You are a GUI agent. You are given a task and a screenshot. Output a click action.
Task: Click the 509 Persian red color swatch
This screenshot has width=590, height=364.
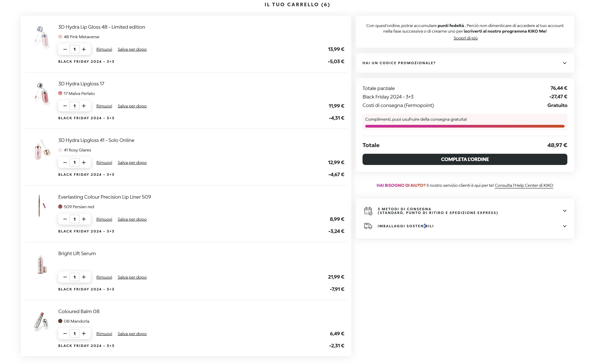pyautogui.click(x=60, y=207)
